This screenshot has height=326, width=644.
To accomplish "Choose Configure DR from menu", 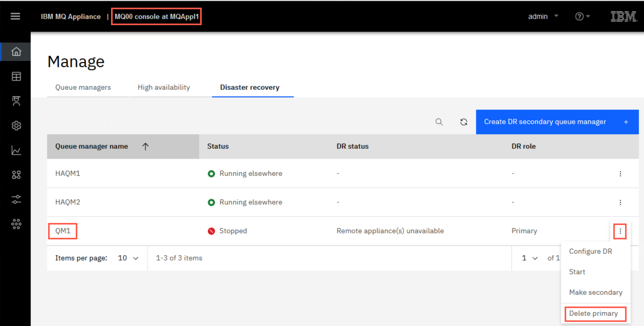I will tap(591, 251).
